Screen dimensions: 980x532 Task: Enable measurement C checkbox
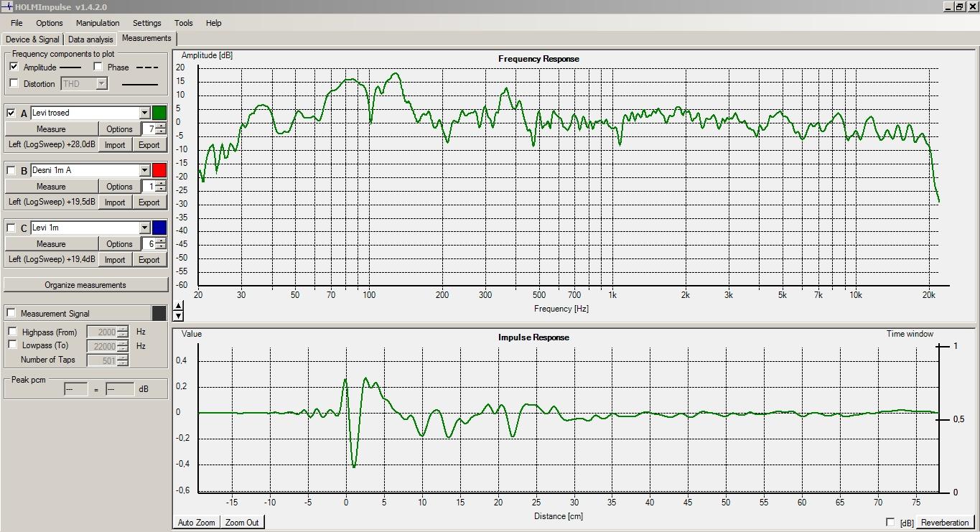point(11,228)
